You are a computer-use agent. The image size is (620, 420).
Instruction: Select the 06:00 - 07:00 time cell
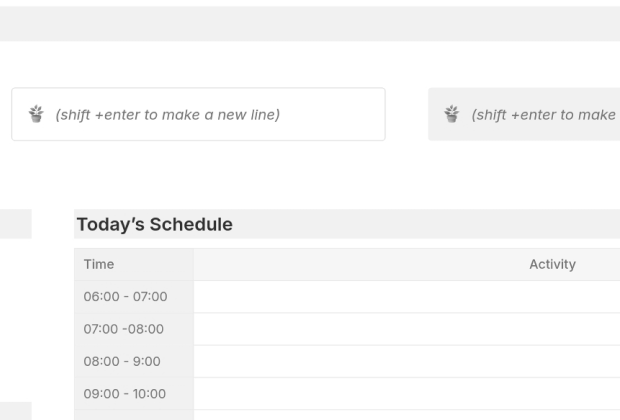pos(125,297)
